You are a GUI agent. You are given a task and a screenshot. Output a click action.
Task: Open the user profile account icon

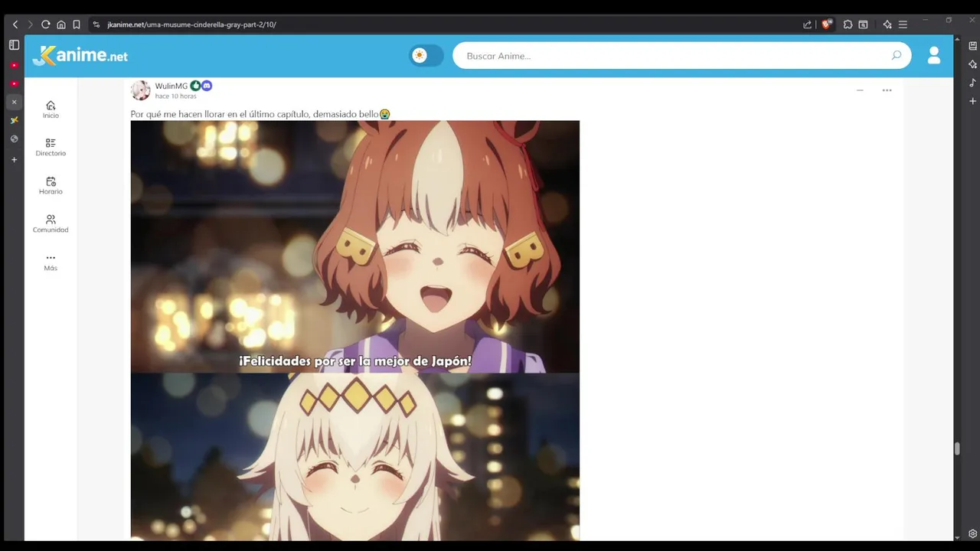tap(934, 55)
